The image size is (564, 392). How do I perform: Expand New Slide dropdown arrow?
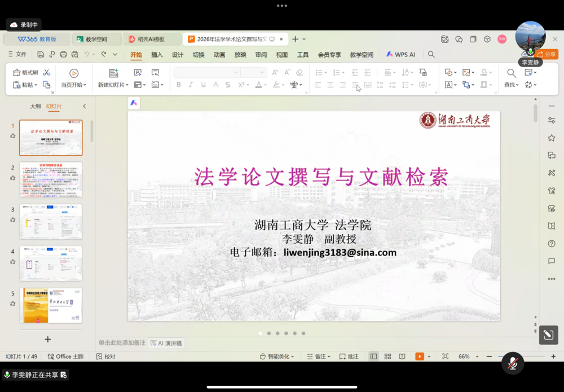[x=127, y=85]
